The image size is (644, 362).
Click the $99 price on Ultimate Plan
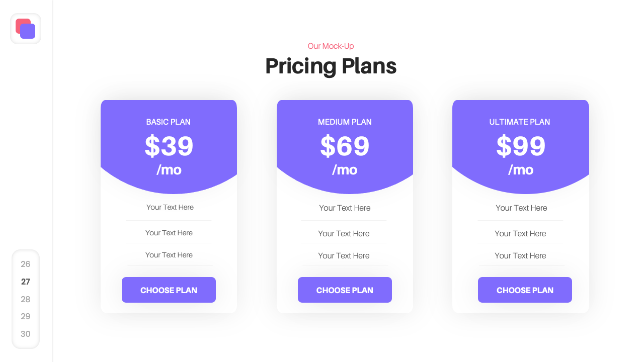(x=521, y=146)
